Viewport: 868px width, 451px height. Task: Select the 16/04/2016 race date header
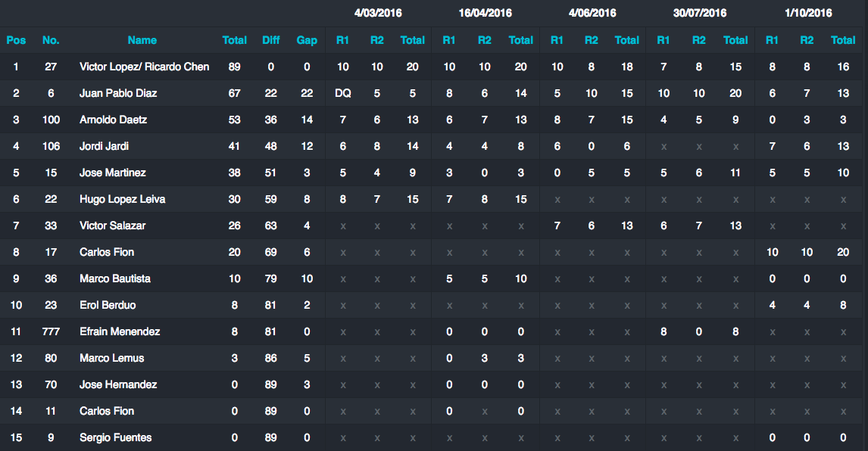pyautogui.click(x=485, y=13)
